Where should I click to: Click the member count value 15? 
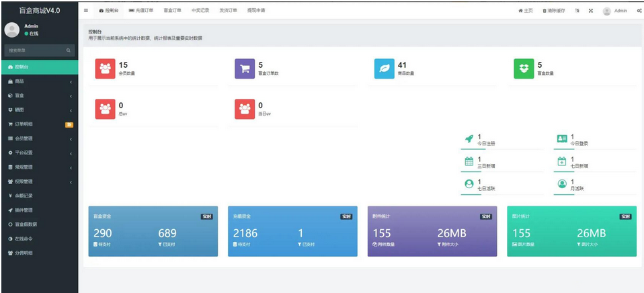(123, 65)
